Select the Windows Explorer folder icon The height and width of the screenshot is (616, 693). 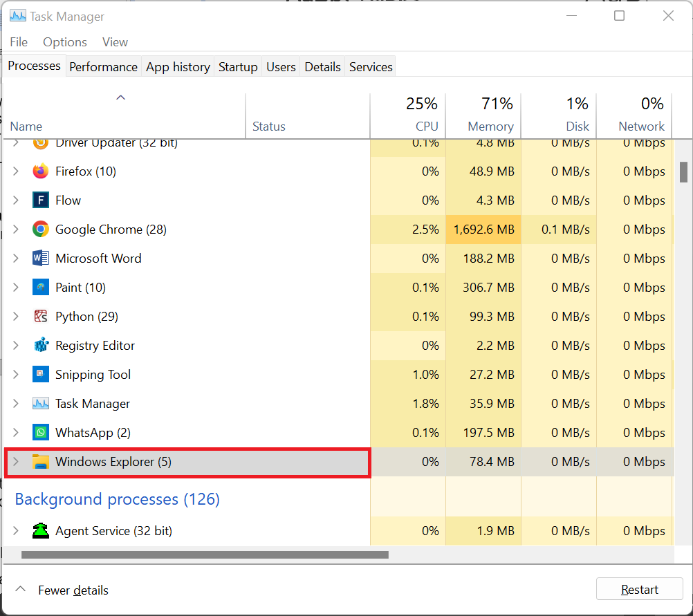coord(41,462)
